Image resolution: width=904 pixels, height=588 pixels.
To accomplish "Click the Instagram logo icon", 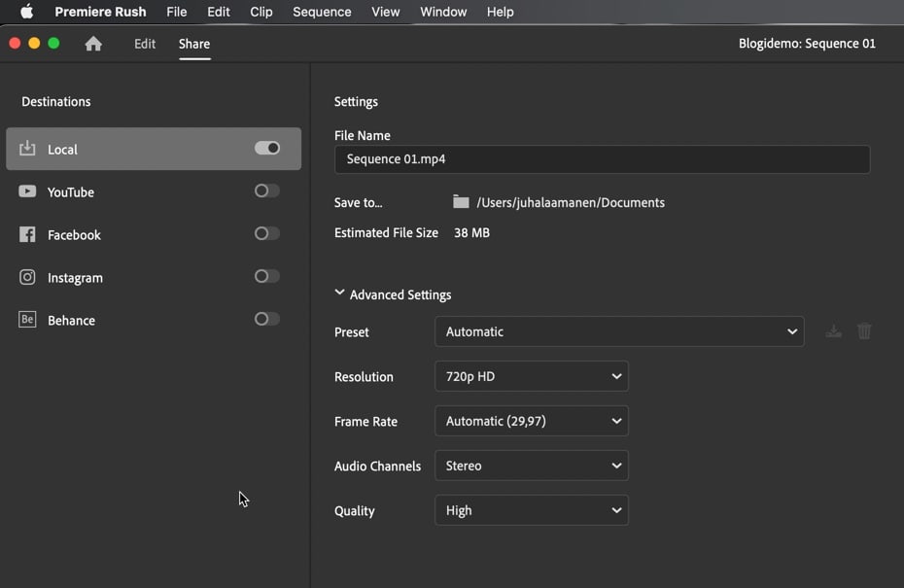I will point(27,277).
